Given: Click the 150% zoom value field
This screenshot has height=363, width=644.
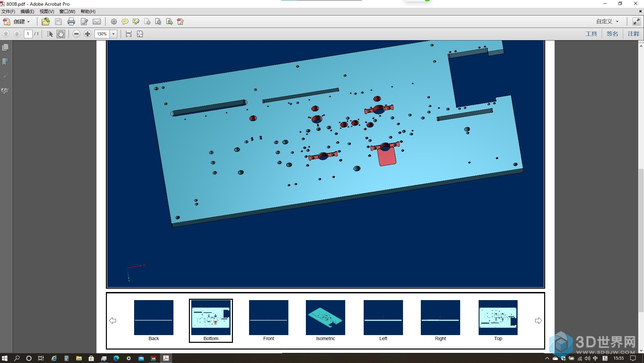Looking at the screenshot, I should tap(102, 34).
